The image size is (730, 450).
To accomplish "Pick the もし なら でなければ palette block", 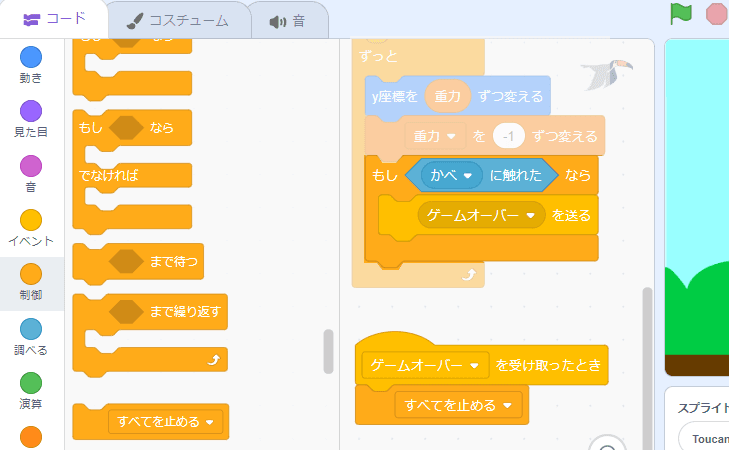I will tap(132, 172).
